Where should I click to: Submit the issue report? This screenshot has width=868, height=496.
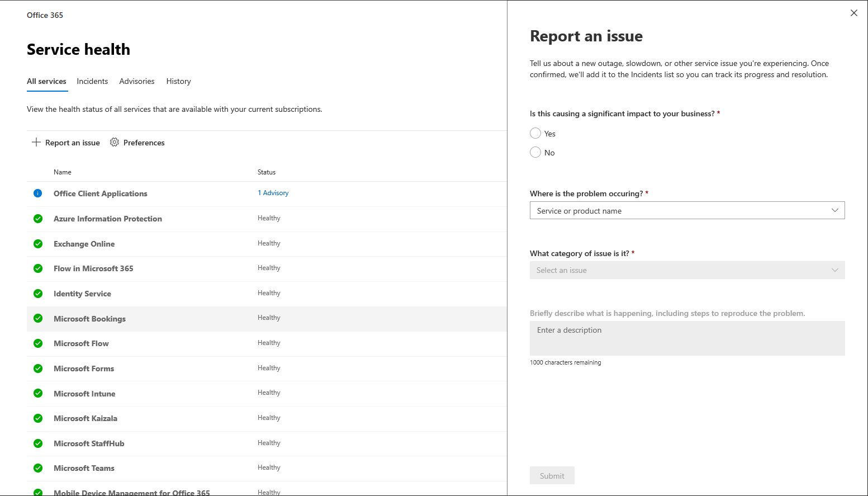pyautogui.click(x=552, y=475)
